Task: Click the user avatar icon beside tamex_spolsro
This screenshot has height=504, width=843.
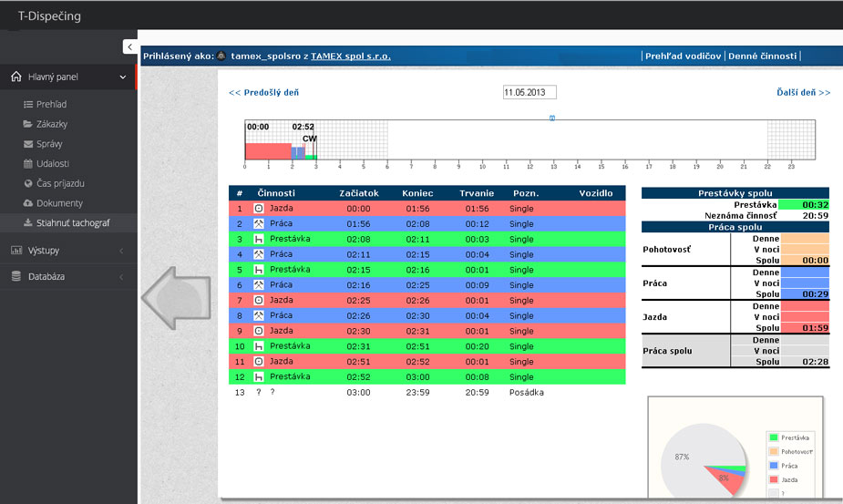Action: (221, 56)
